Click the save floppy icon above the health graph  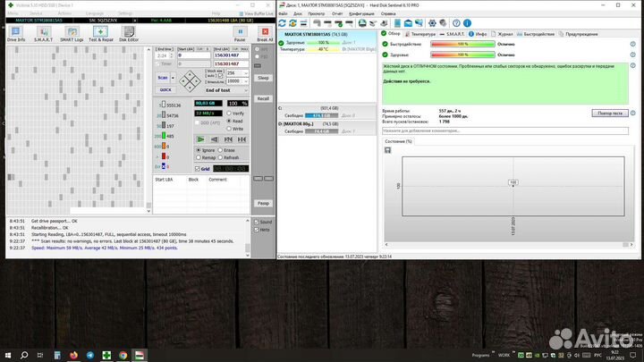click(387, 150)
